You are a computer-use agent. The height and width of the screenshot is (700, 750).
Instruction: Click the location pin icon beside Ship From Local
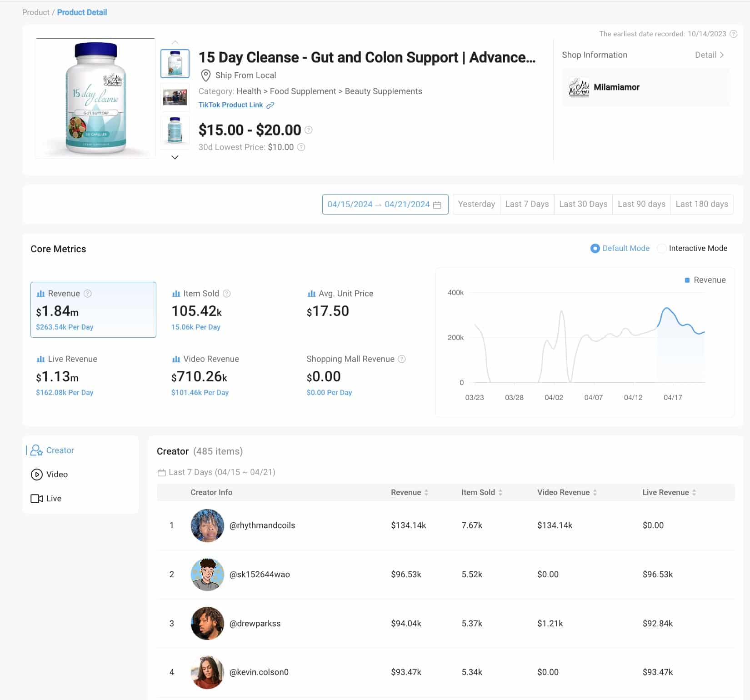(x=206, y=75)
